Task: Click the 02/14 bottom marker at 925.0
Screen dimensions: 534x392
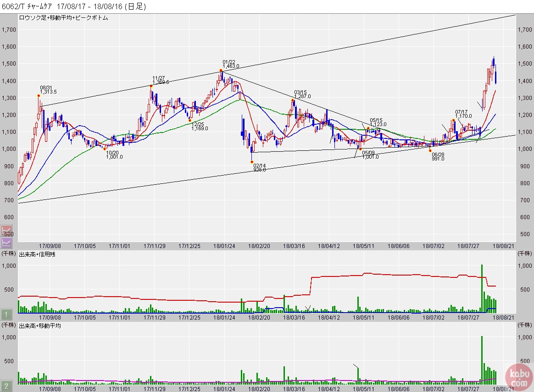Action: (x=252, y=162)
